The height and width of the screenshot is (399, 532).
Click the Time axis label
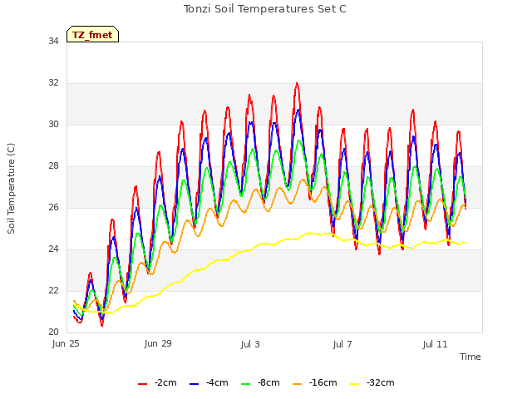[470, 357]
